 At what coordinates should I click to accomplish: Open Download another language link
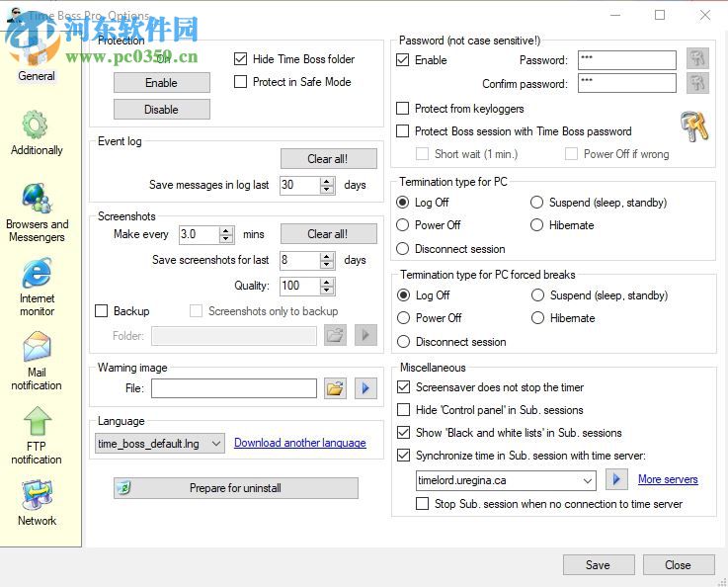pos(300,443)
